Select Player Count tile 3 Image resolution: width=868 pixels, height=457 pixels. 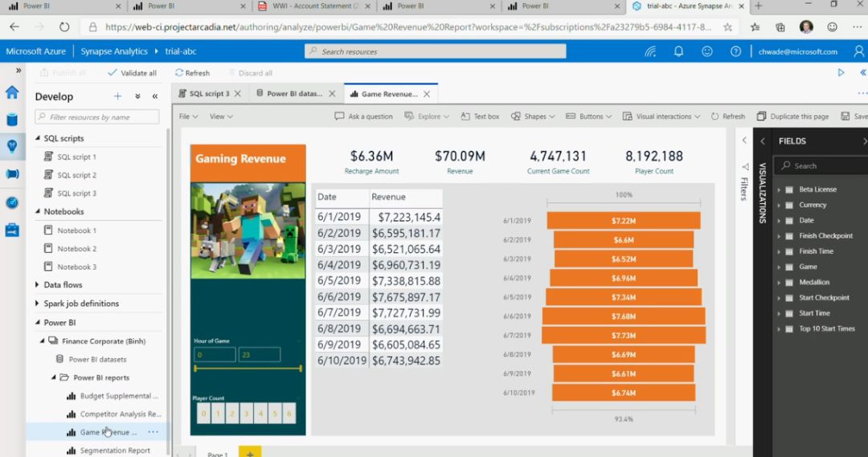point(246,414)
